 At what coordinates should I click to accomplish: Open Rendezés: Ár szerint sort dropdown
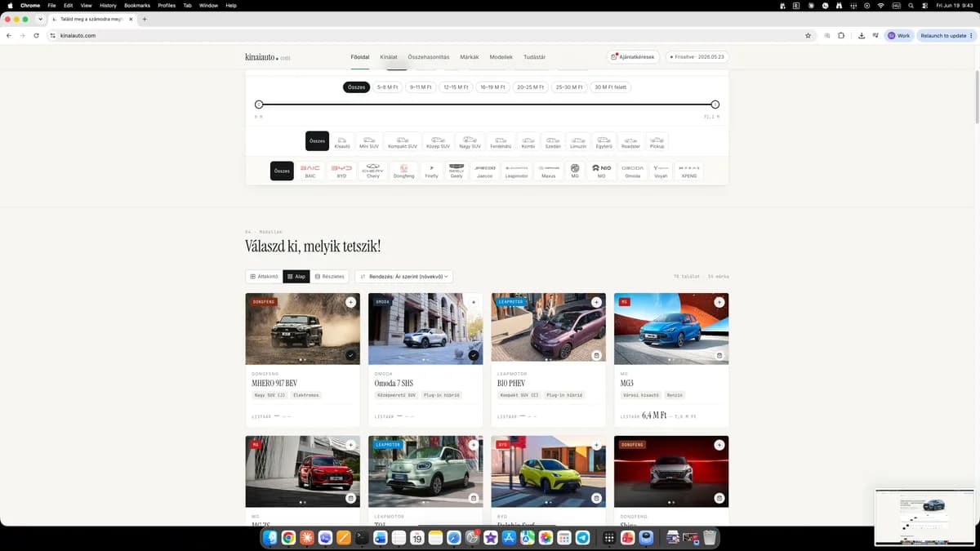click(x=403, y=277)
